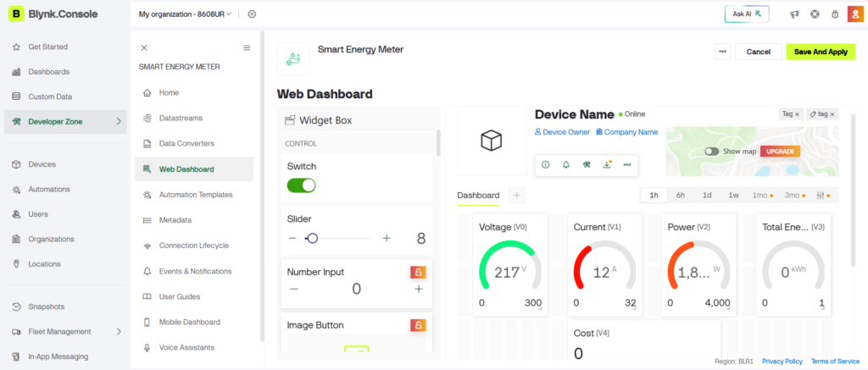Image resolution: width=868 pixels, height=370 pixels.
Task: Click the Cancel button
Action: [759, 52]
